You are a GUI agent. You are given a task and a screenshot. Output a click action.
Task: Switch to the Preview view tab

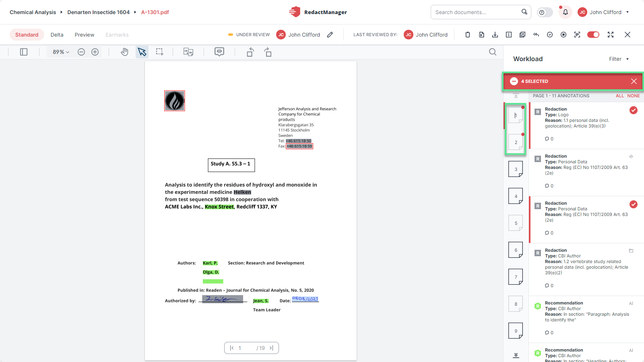point(85,35)
